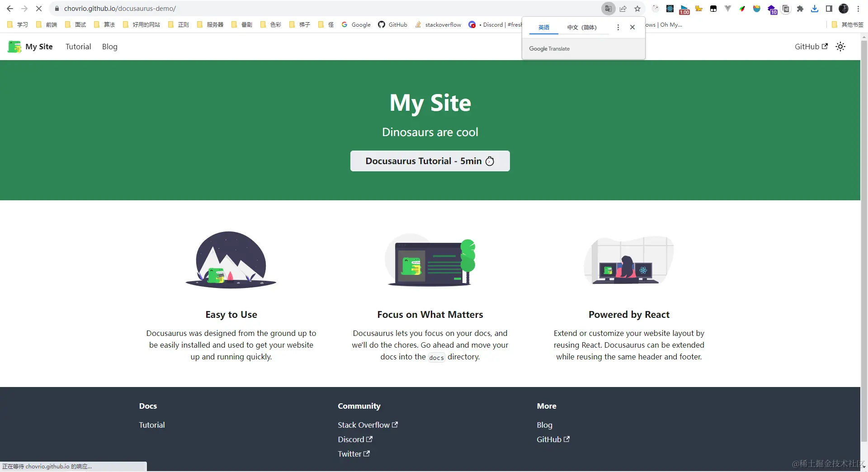Open the Discord bookmark

[495, 24]
